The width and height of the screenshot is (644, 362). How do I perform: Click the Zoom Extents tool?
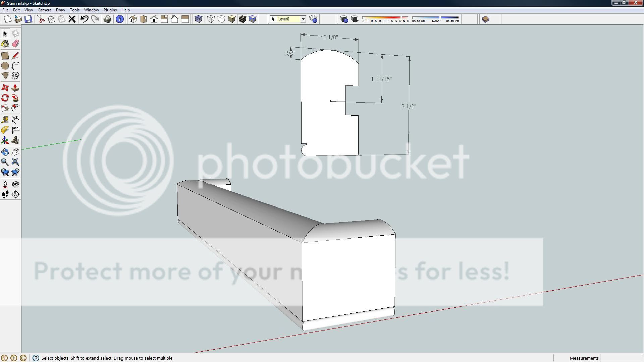pyautogui.click(x=15, y=162)
